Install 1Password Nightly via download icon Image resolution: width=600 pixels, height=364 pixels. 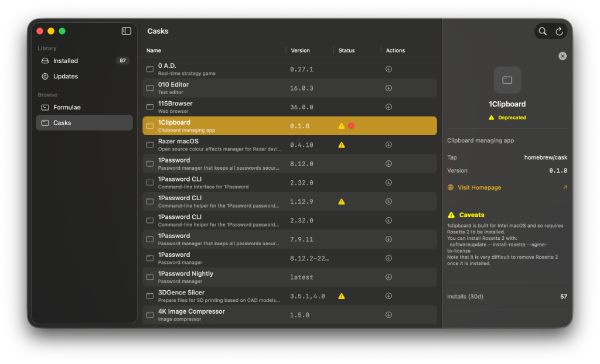coord(388,277)
